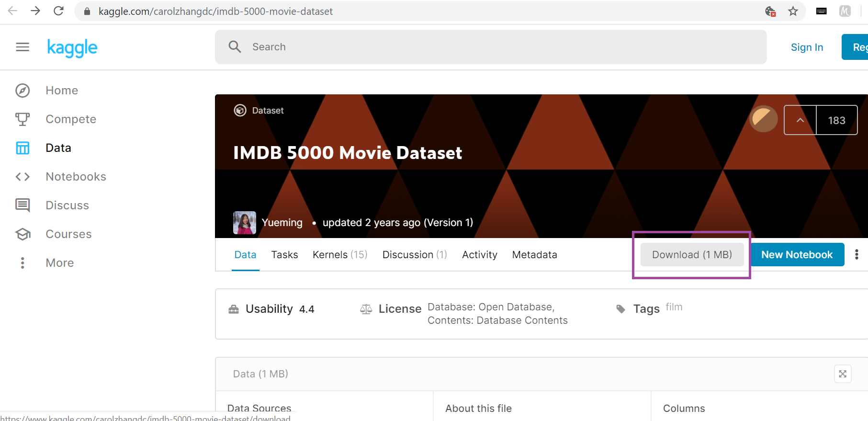Select Home in the sidebar
868x421 pixels.
coord(62,91)
